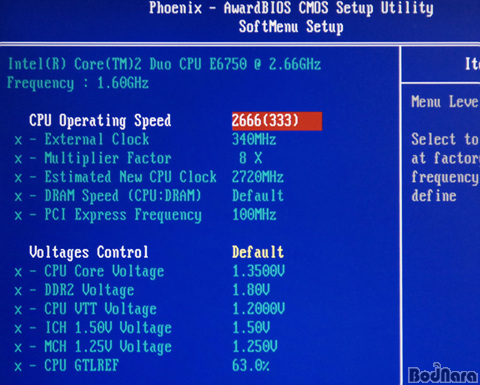Image resolution: width=480 pixels, height=385 pixels.
Task: Select the CPU VTT Voltage label
Action: pos(101,309)
